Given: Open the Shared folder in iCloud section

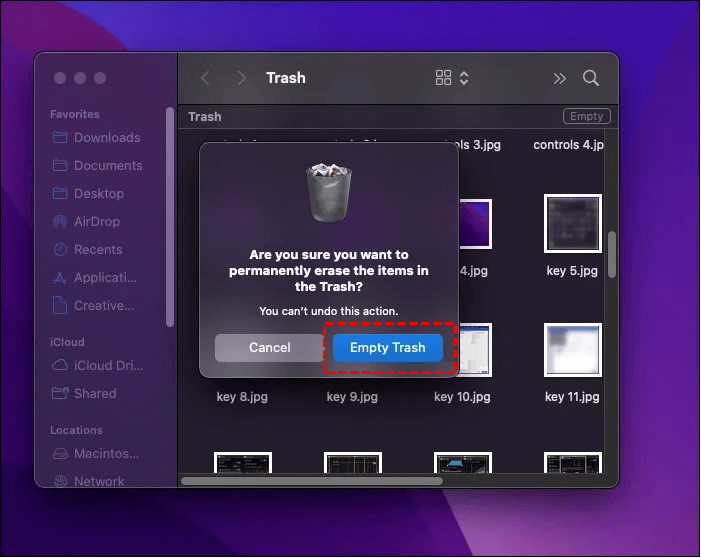Looking at the screenshot, I should [94, 394].
